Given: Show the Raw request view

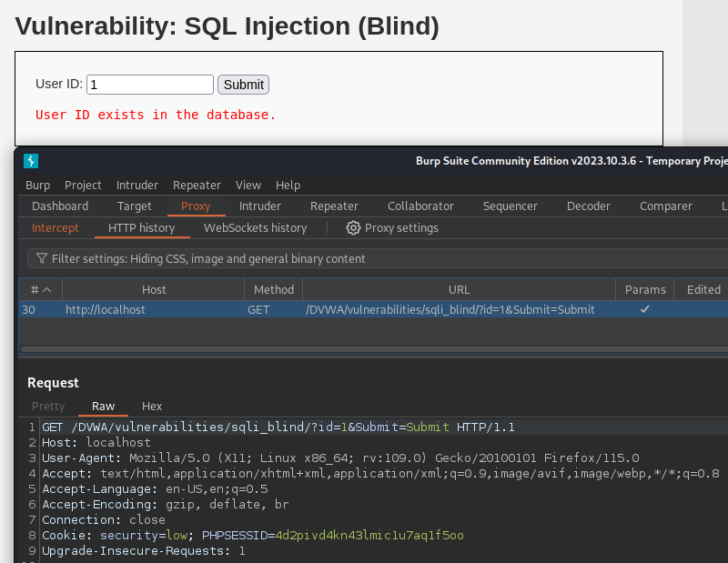Looking at the screenshot, I should pos(103,407).
